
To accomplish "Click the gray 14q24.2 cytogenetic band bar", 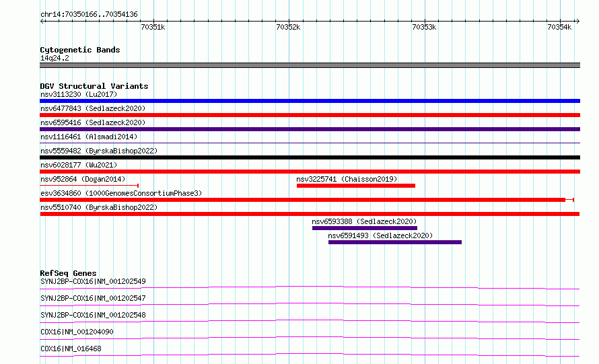I will pyautogui.click(x=310, y=65).
